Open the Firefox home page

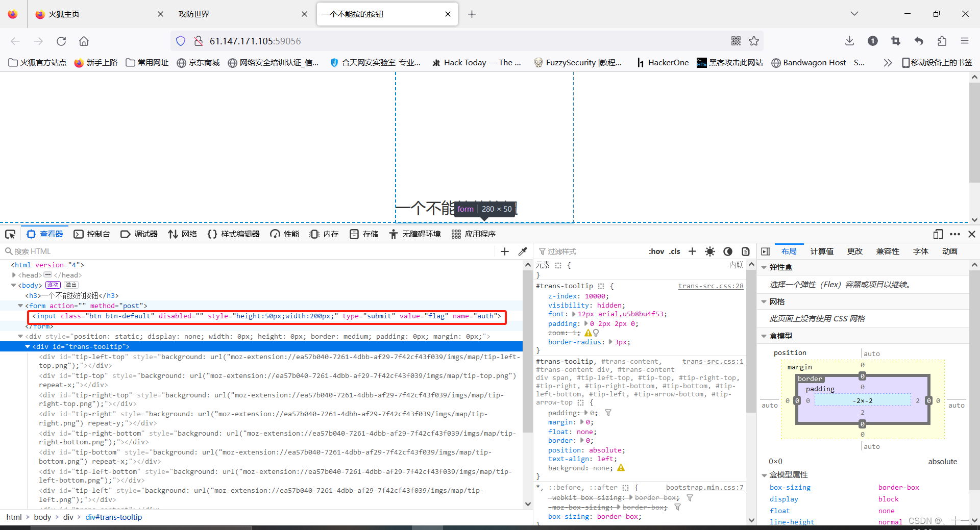pyautogui.click(x=84, y=41)
